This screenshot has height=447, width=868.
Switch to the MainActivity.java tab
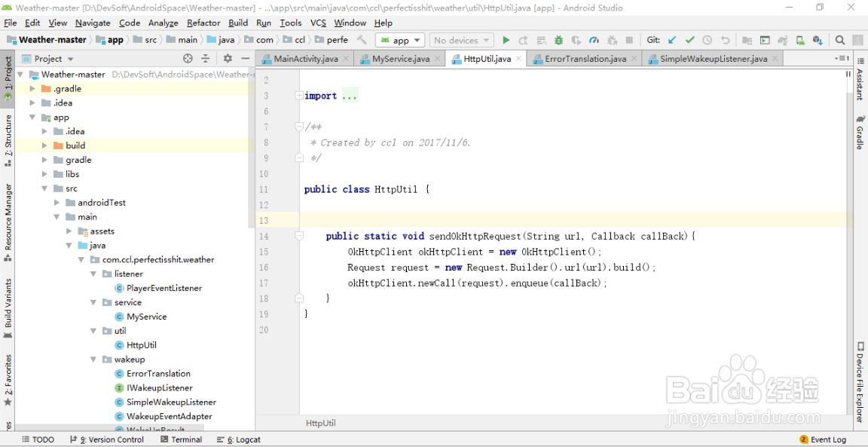tap(304, 57)
